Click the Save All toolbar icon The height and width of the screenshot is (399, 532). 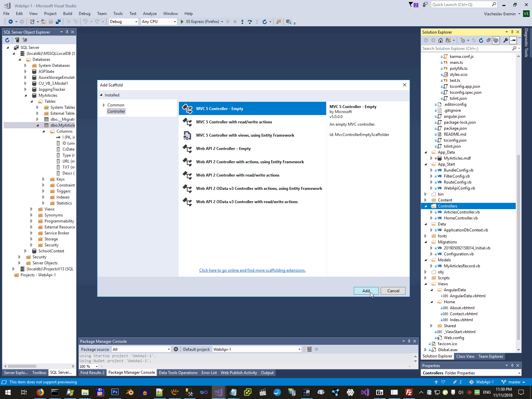point(58,22)
